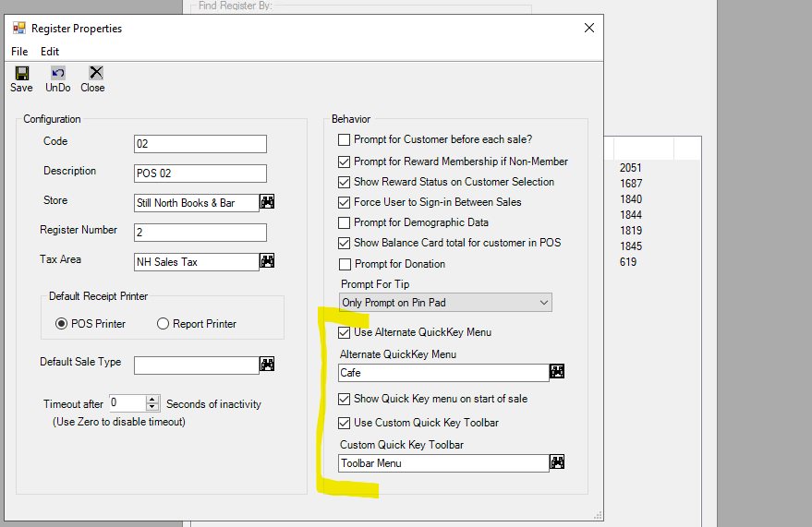Open Store lookup binoculars icon
Image resolution: width=812 pixels, height=527 pixels.
[x=267, y=202]
